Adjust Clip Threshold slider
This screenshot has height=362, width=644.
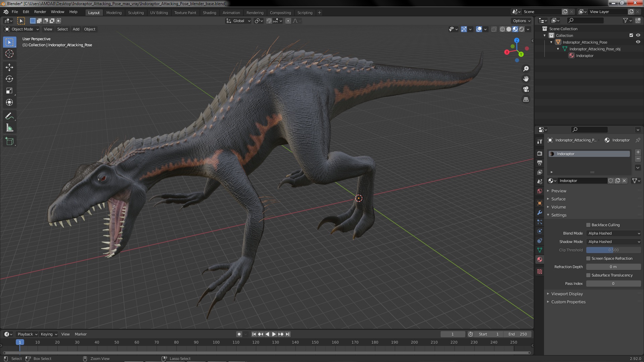(x=614, y=250)
